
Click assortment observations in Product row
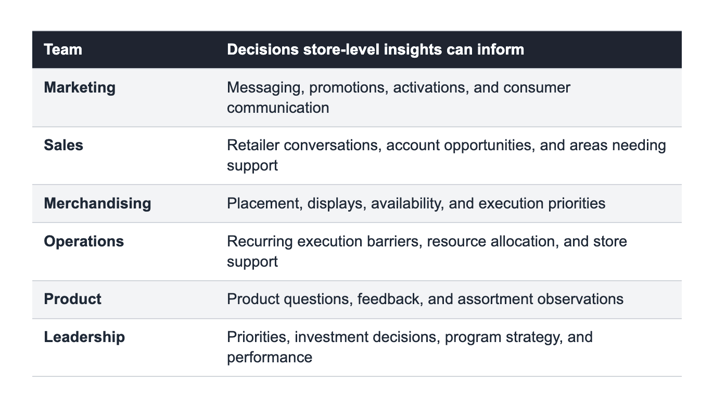(x=540, y=299)
